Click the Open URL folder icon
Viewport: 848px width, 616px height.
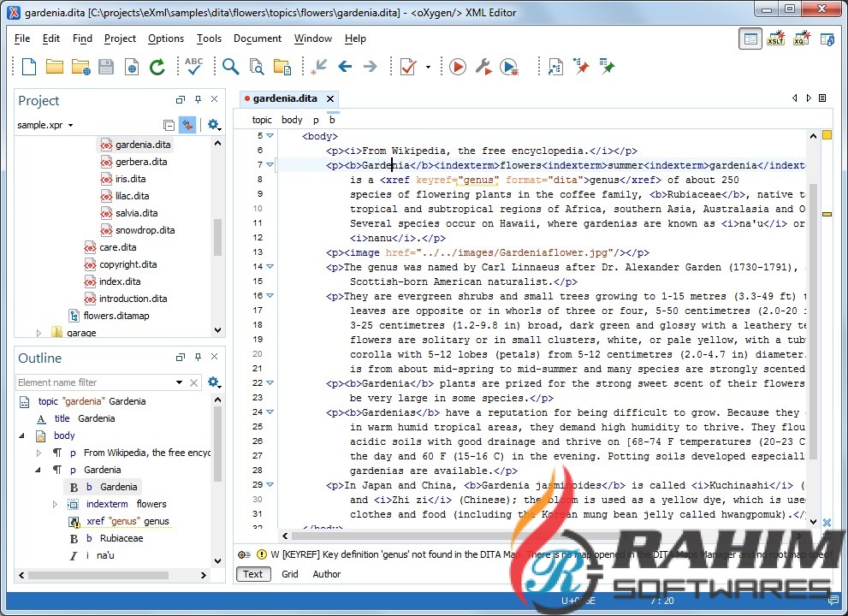[x=80, y=67]
